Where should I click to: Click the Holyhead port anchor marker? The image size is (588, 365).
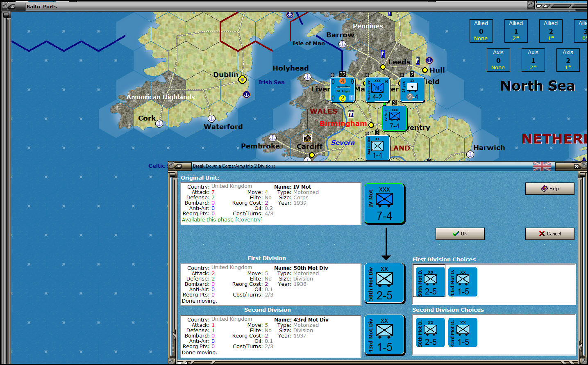click(x=307, y=77)
